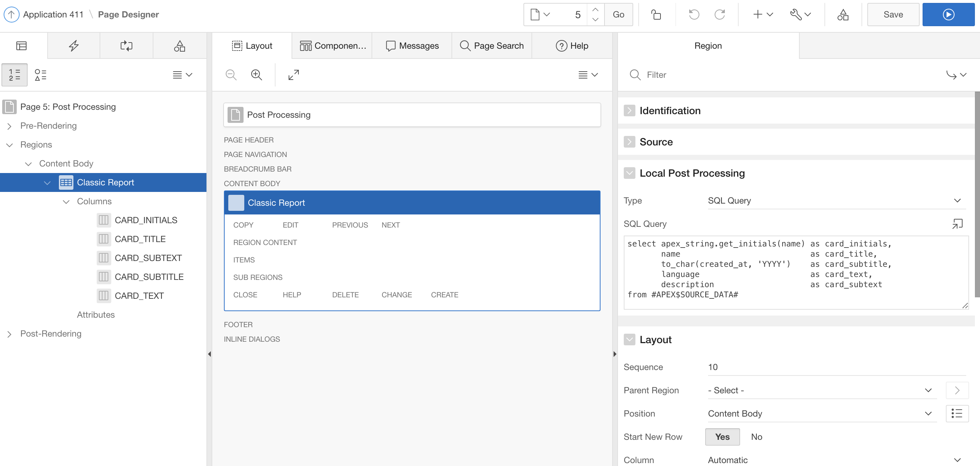980x466 pixels.
Task: Expand layout pane with arrows icon
Action: tap(293, 75)
